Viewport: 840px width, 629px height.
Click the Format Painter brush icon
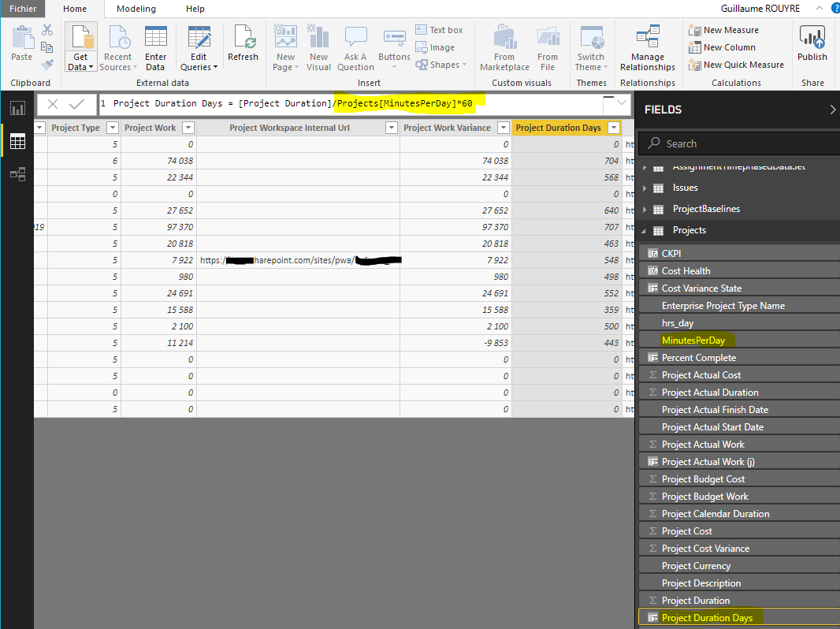click(x=47, y=65)
